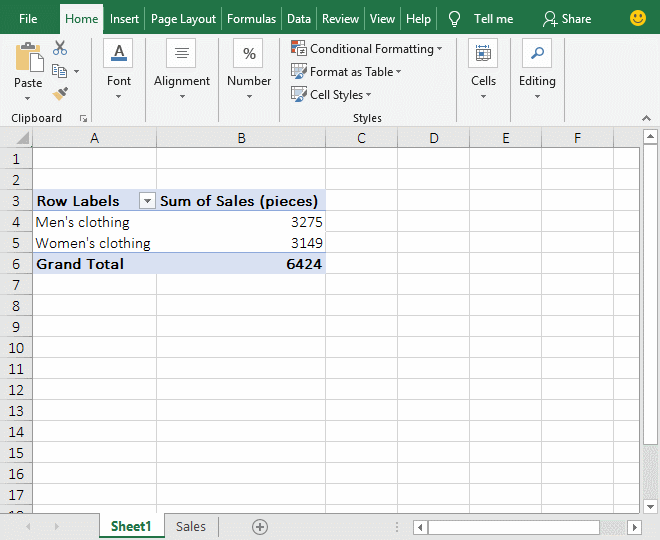The height and width of the screenshot is (540, 660).
Task: Add a new sheet with plus button
Action: coord(260,527)
